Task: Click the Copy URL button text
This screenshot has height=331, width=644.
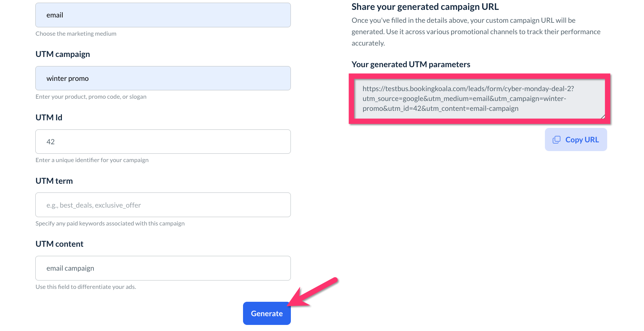Action: 582,140
